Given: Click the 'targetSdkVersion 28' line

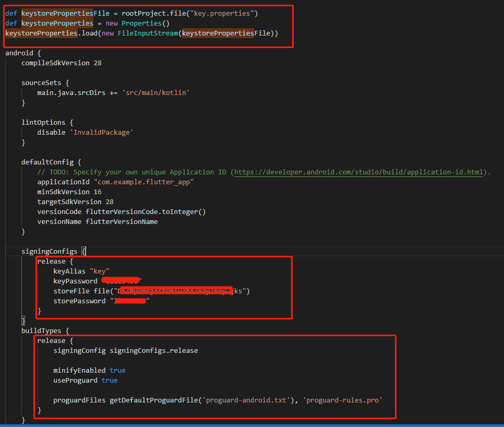Looking at the screenshot, I should coord(76,202).
